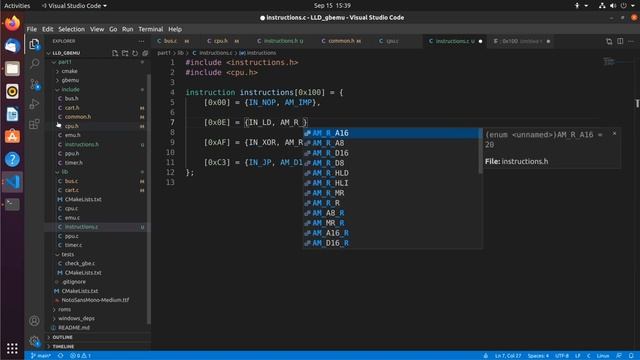Open the compare changes icon in editor toolbar
Image resolution: width=640 pixels, height=360 pixels.
[x=609, y=41]
